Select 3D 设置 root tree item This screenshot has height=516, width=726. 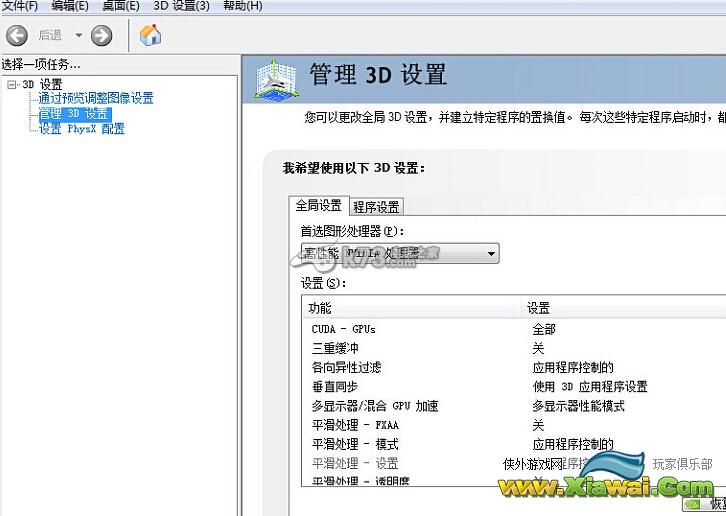click(42, 84)
